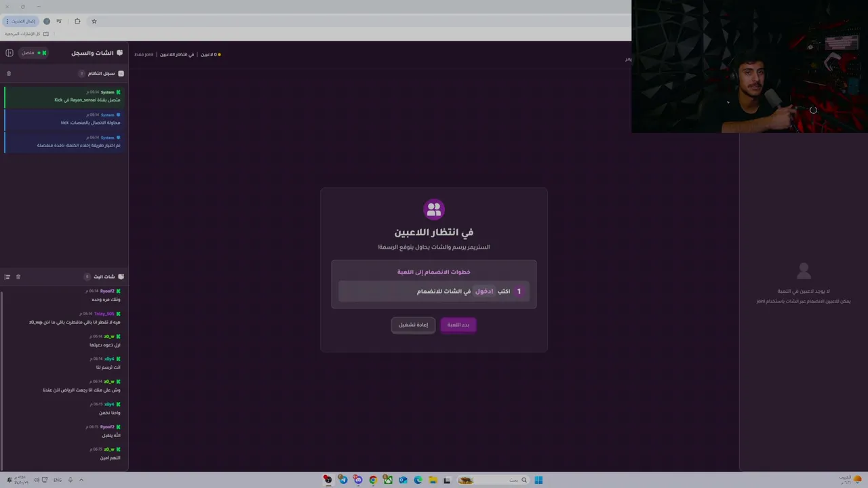Click username Talay_505 in chat
Image resolution: width=868 pixels, height=488 pixels.
point(104,314)
